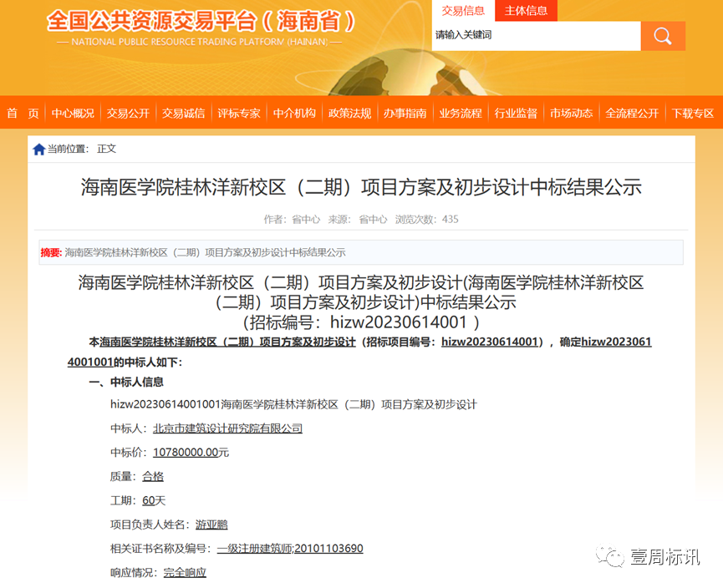The width and height of the screenshot is (723, 588).
Task: Open the 办事指南 menu item
Action: click(x=405, y=113)
